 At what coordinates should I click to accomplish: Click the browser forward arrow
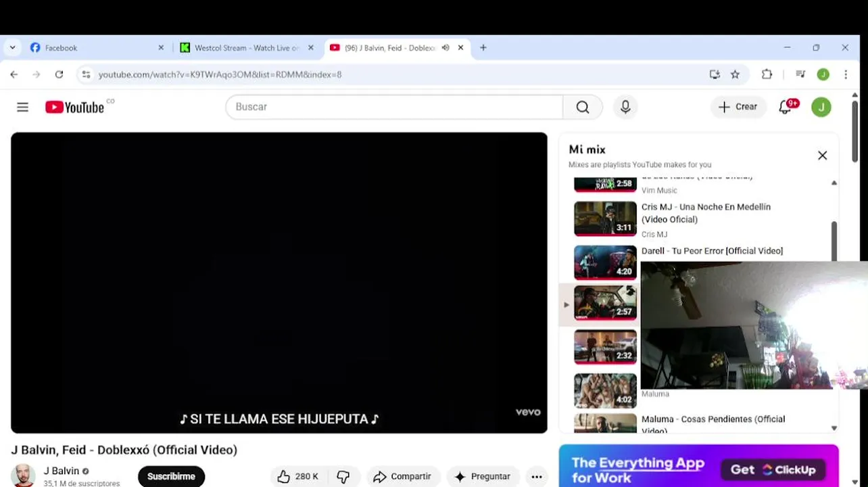point(37,74)
